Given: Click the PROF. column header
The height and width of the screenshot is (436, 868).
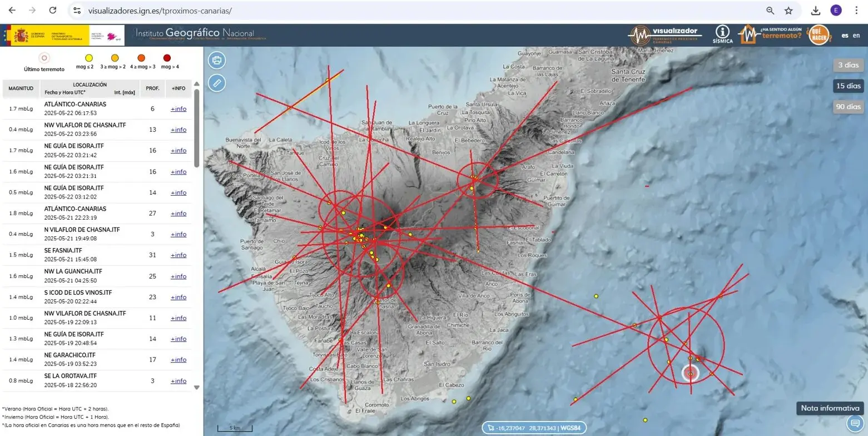Looking at the screenshot, I should pyautogui.click(x=152, y=88).
